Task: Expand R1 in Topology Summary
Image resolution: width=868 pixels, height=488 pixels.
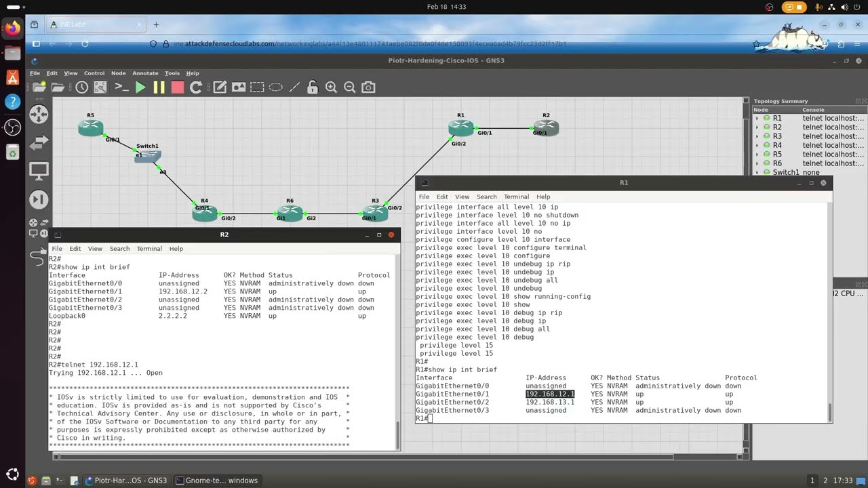Action: (x=758, y=118)
